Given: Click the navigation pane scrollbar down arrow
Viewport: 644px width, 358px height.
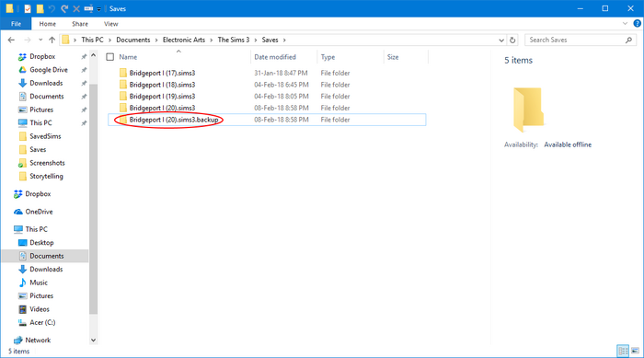Looking at the screenshot, I should tap(93, 340).
